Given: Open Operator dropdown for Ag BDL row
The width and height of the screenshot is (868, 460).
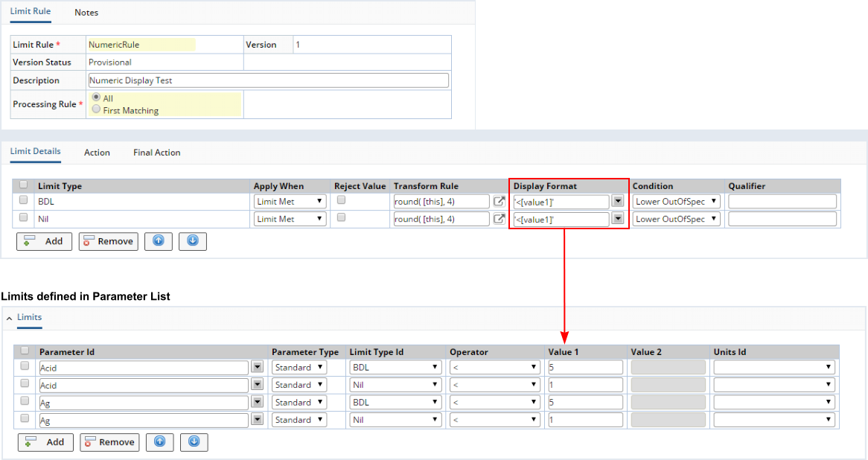Looking at the screenshot, I should click(x=495, y=403).
